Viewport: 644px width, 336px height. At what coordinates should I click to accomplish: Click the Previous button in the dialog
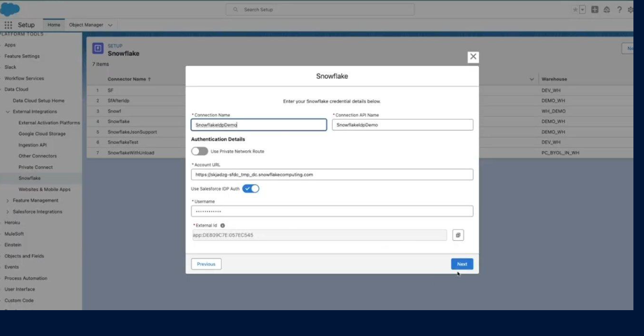coord(206,264)
